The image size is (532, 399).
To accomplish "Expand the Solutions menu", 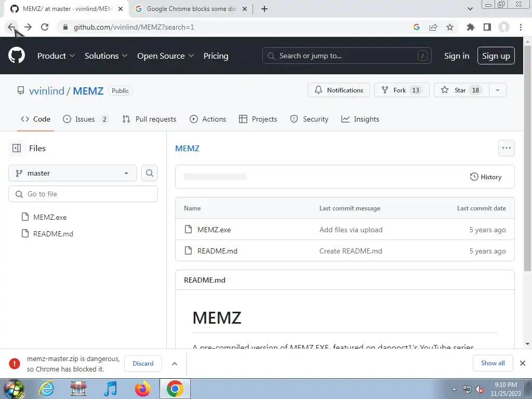I will (x=106, y=56).
